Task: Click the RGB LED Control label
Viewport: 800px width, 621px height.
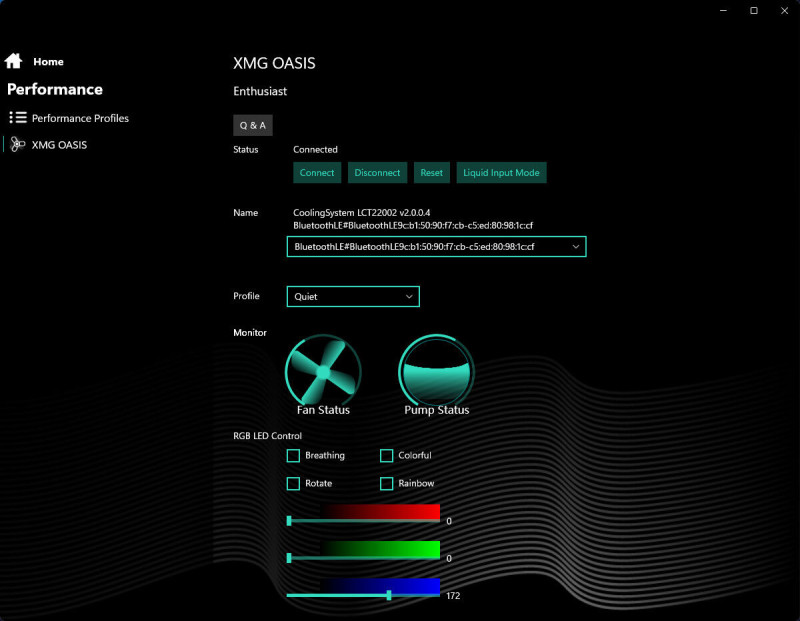Action: click(267, 436)
